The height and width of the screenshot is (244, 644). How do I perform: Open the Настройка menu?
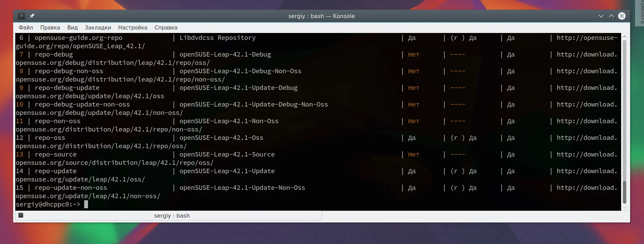(x=133, y=27)
